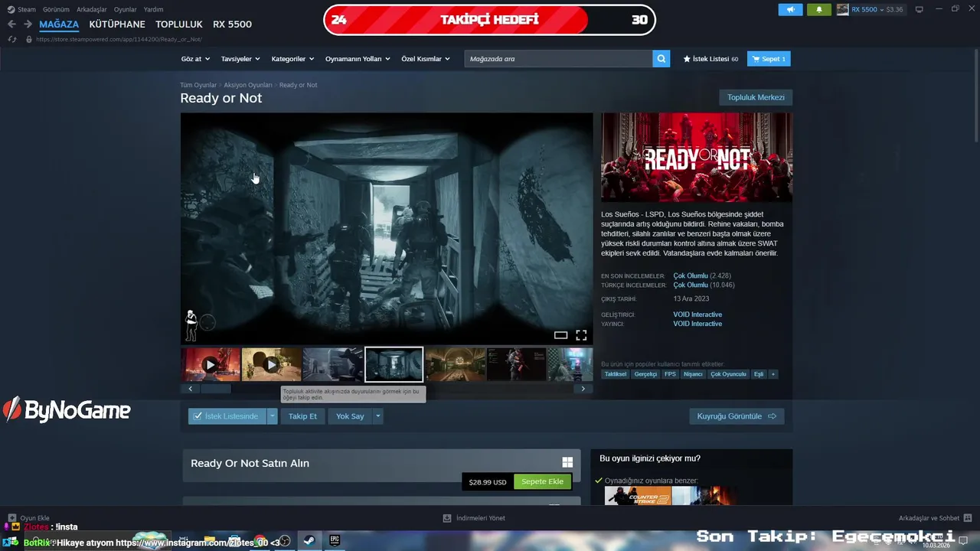Open the announcements megaphone button
This screenshot has width=980, height=551.
pyautogui.click(x=790, y=9)
